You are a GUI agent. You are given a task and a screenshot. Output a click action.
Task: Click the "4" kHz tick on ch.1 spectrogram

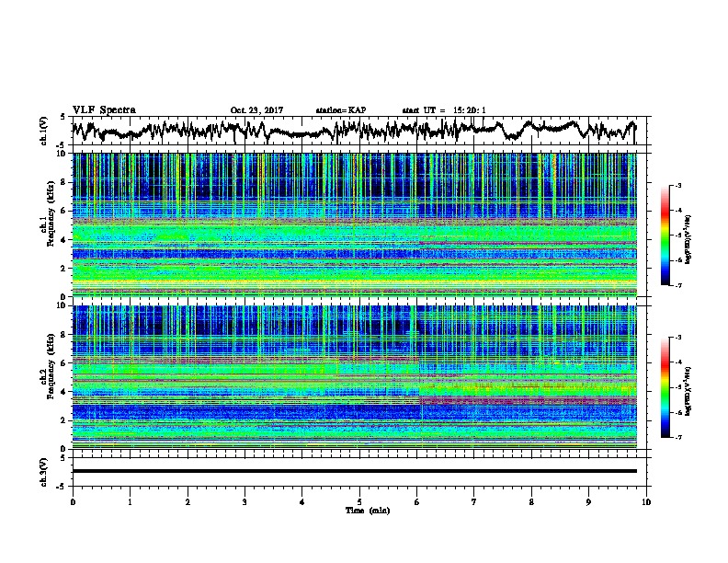pyautogui.click(x=64, y=240)
